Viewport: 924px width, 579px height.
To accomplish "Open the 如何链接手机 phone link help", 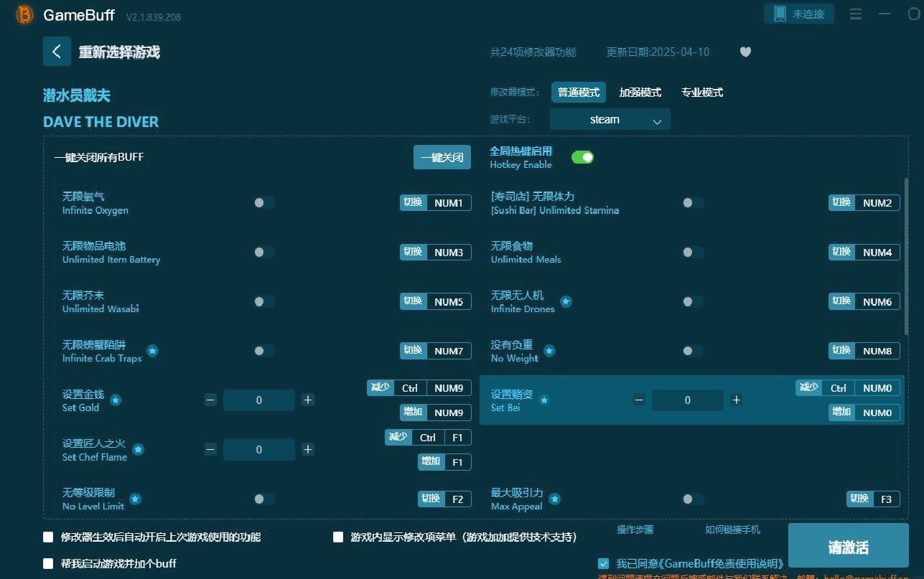I will pos(732,529).
